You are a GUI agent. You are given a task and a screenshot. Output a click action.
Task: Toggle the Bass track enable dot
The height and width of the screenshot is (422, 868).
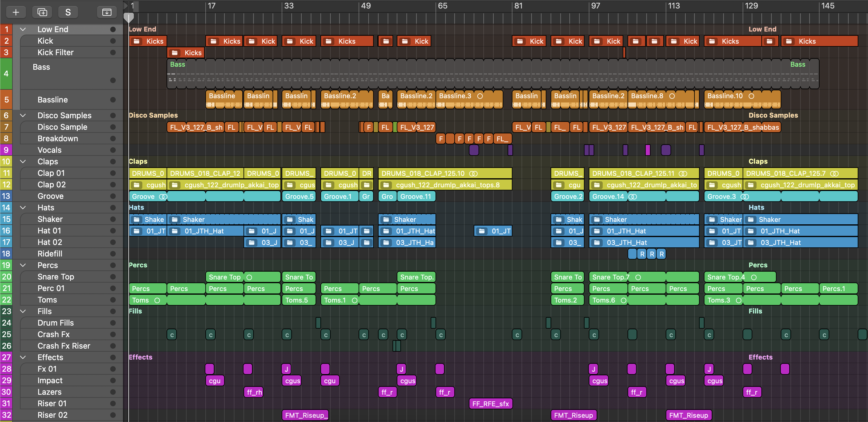[113, 80]
